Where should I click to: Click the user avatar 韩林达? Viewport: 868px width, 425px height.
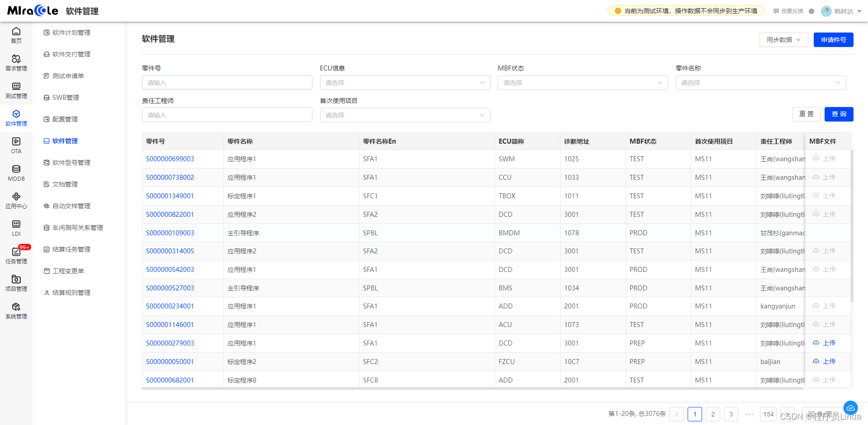[826, 11]
